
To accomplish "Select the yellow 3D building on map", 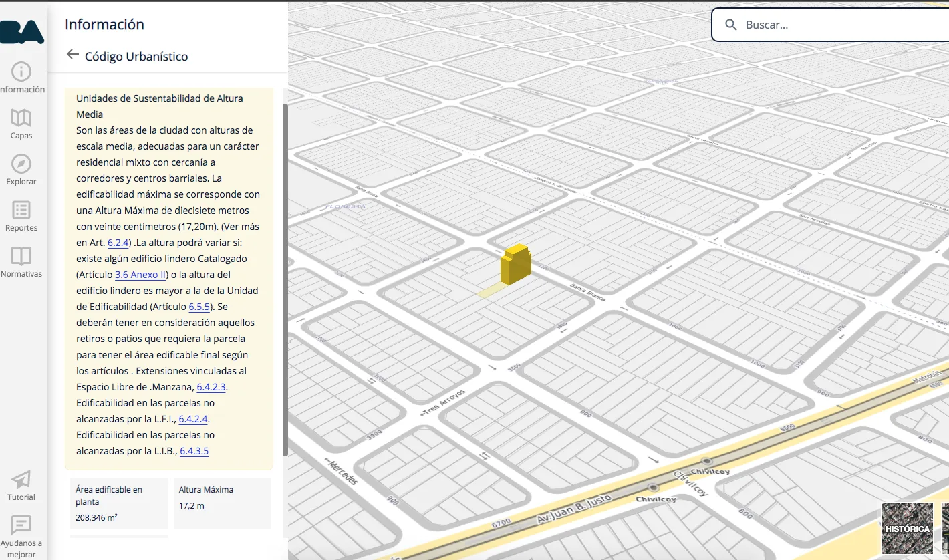I will coord(516,263).
